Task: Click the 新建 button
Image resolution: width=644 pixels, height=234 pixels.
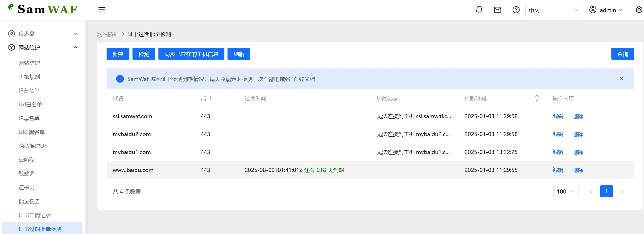Action: [118, 54]
